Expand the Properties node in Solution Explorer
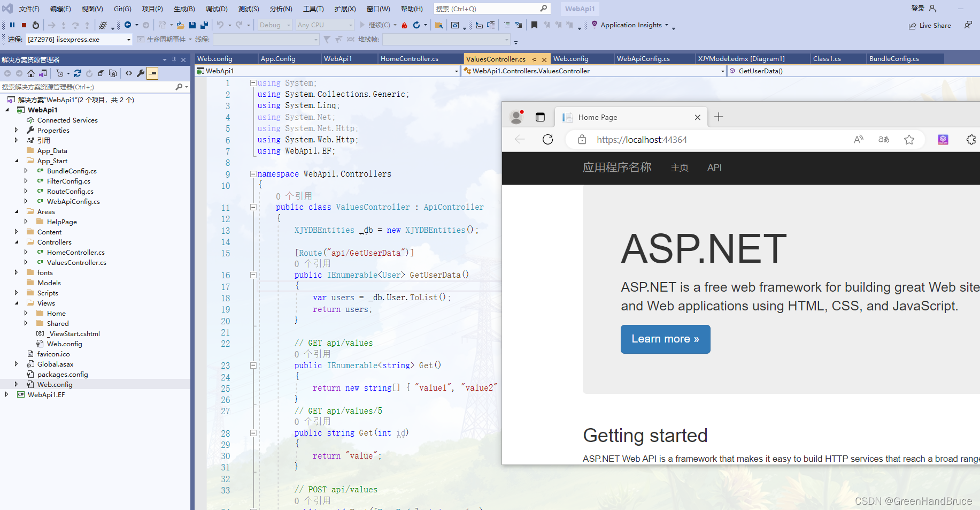Screen dimensions: 980x510 pyautogui.click(x=16, y=130)
